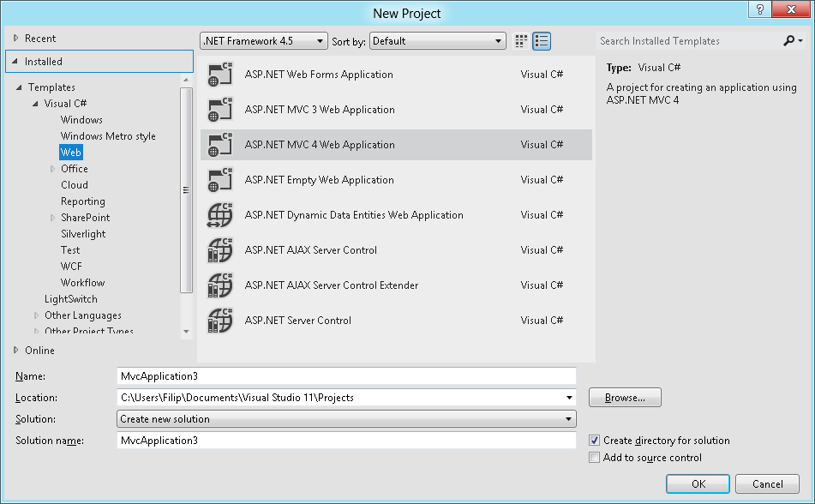Confirm with the OK button

pyautogui.click(x=698, y=484)
